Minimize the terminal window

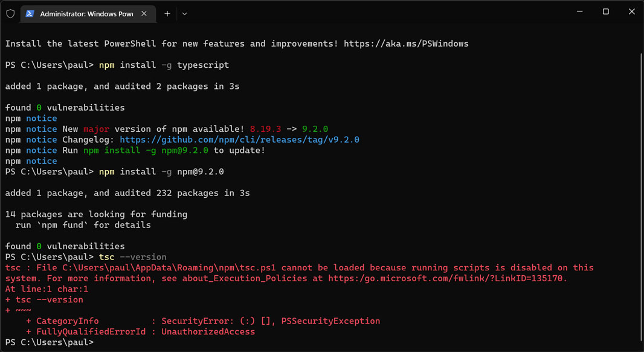(x=579, y=11)
